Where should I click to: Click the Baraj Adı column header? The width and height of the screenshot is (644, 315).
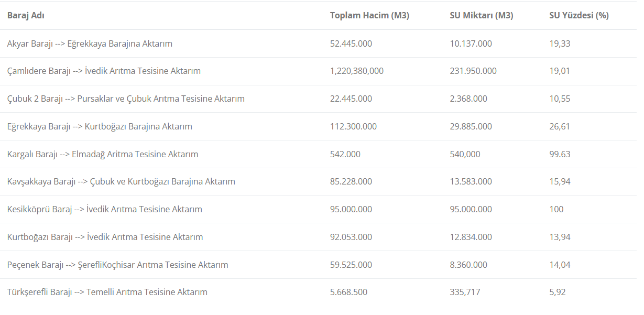[x=26, y=16]
